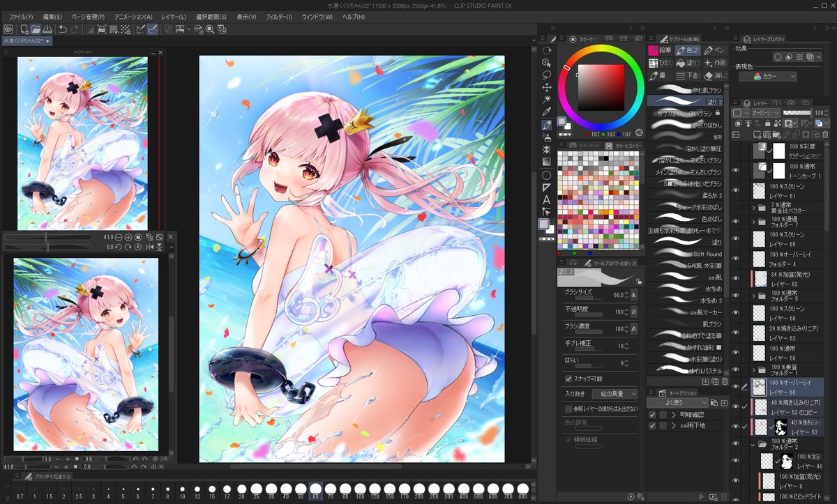The width and height of the screenshot is (837, 504).
Task: Click the zoom in icon in the Navigator
Action: click(128, 237)
